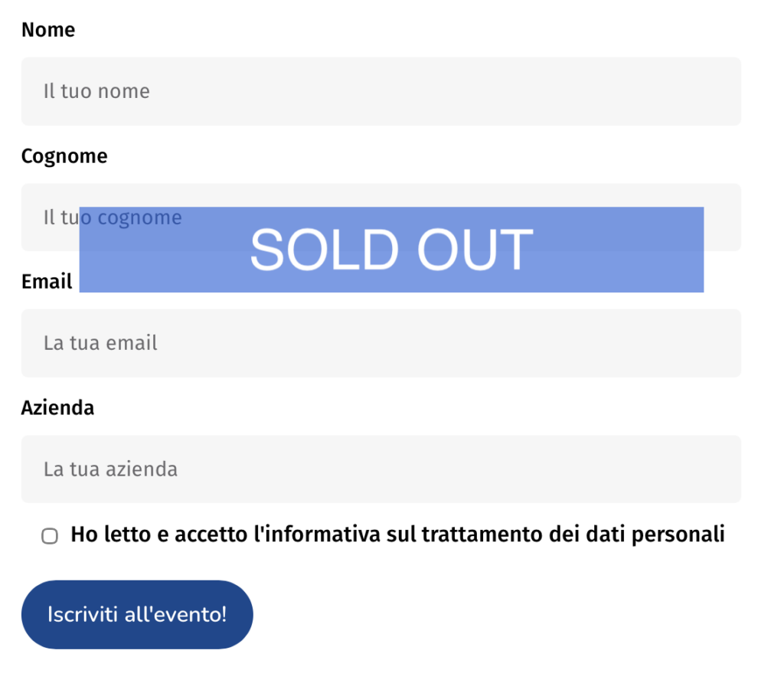This screenshot has height=683, width=784.
Task: Click the right end of the Email input
Action: click(x=720, y=343)
